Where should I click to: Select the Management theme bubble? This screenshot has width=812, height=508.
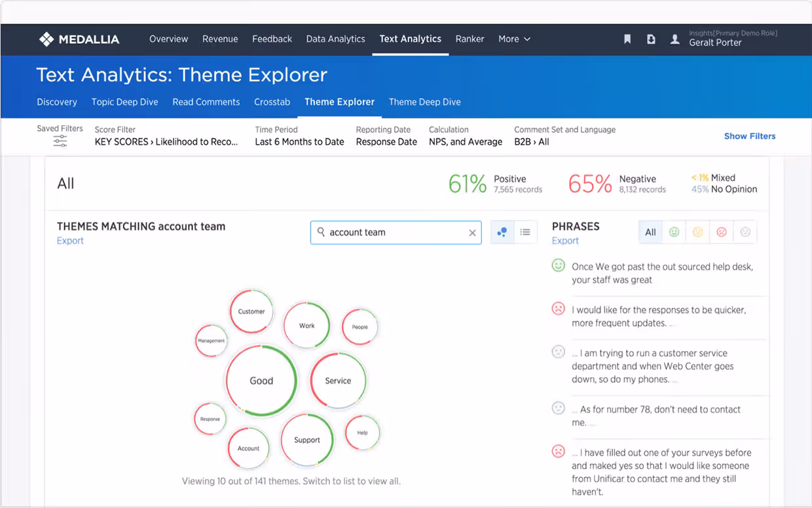[x=212, y=340]
